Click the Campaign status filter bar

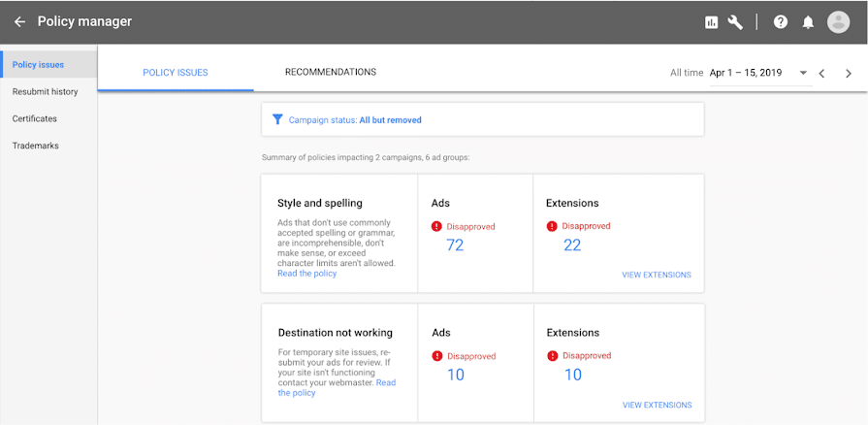click(x=482, y=119)
